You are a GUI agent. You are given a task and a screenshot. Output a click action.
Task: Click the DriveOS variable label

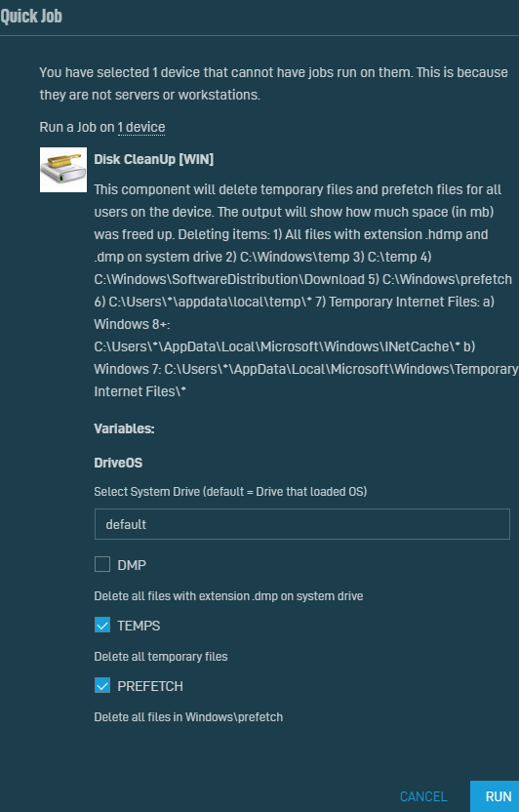coord(118,463)
